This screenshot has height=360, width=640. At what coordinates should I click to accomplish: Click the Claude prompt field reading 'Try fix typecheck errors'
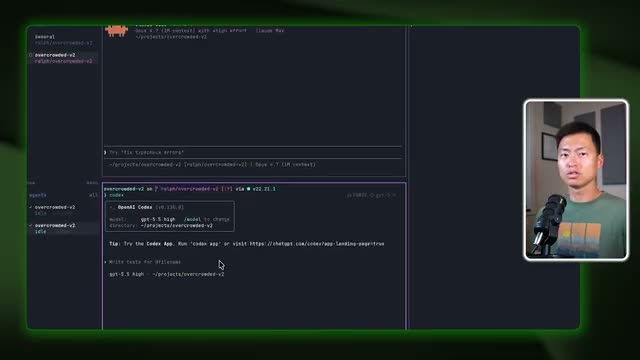253,152
